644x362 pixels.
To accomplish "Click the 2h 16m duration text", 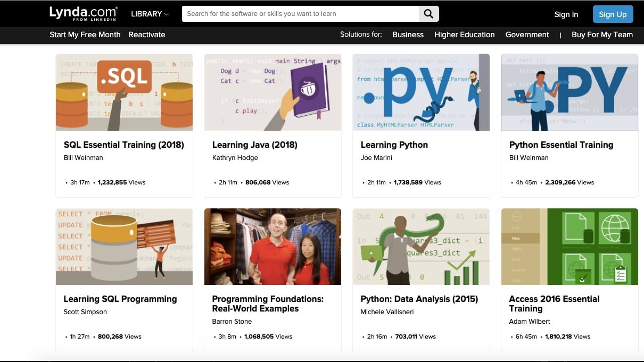I will coord(377,336).
